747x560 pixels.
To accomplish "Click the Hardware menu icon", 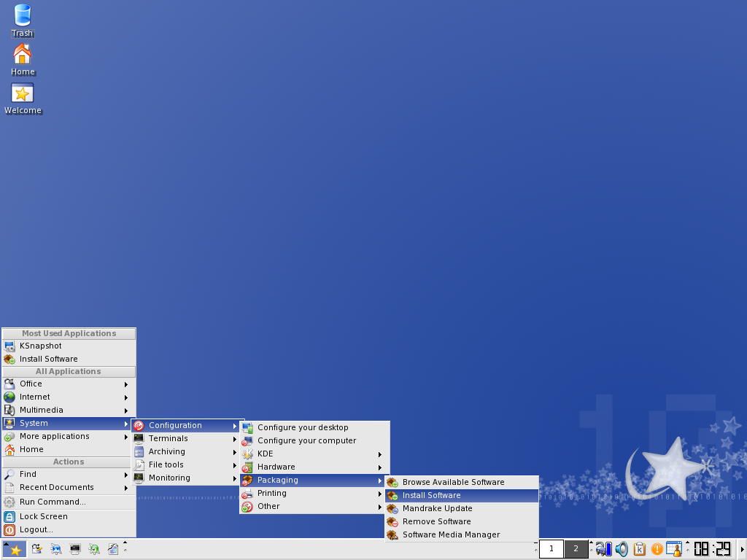I will pos(247,467).
